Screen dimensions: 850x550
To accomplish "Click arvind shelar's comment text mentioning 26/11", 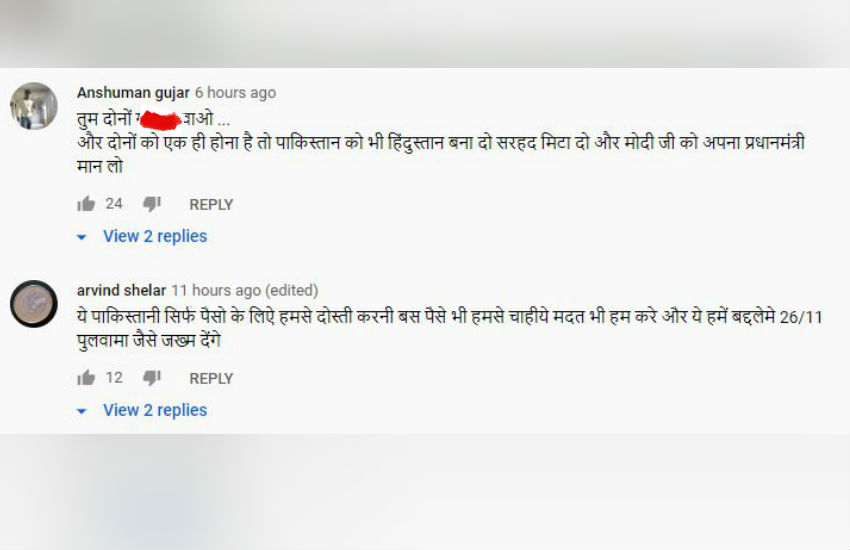I will 449,328.
